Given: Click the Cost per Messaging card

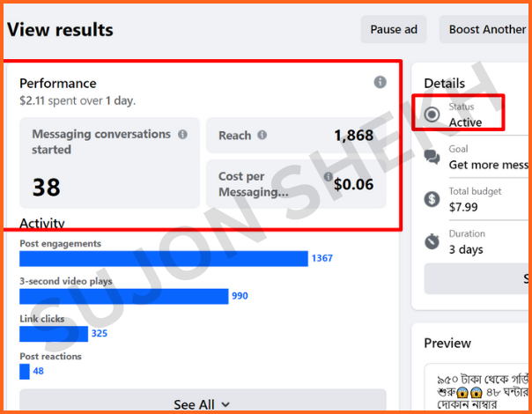Looking at the screenshot, I should point(296,183).
